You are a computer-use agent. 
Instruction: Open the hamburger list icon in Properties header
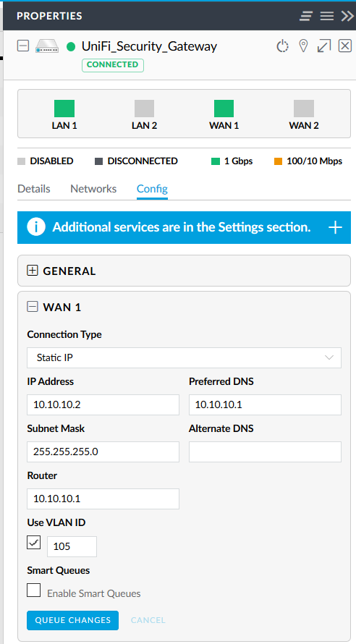327,16
